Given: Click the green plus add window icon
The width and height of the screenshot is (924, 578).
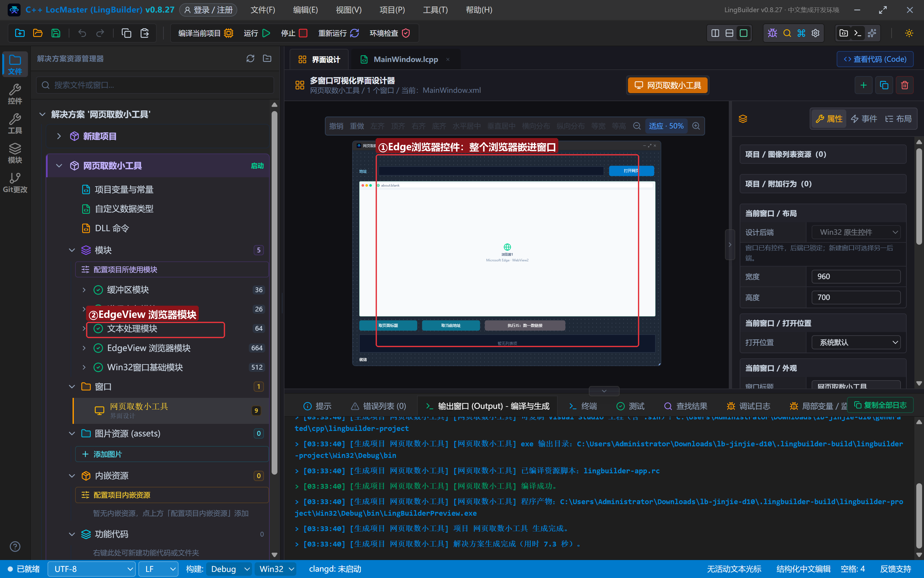Looking at the screenshot, I should coord(863,85).
